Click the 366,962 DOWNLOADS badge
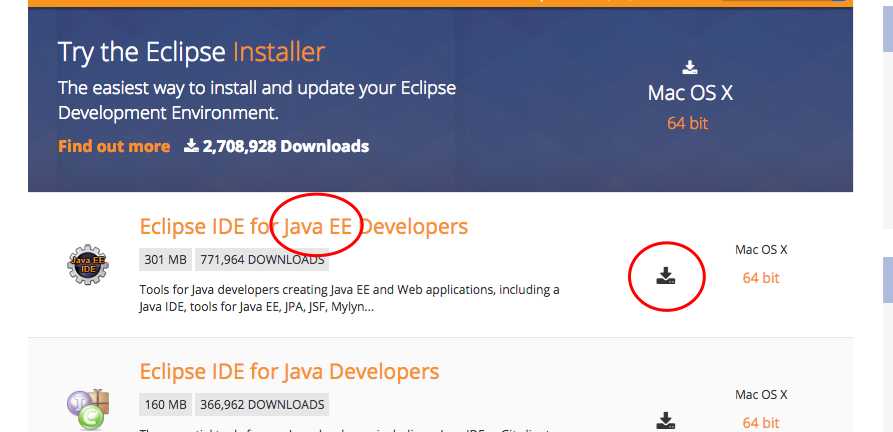 (263, 405)
